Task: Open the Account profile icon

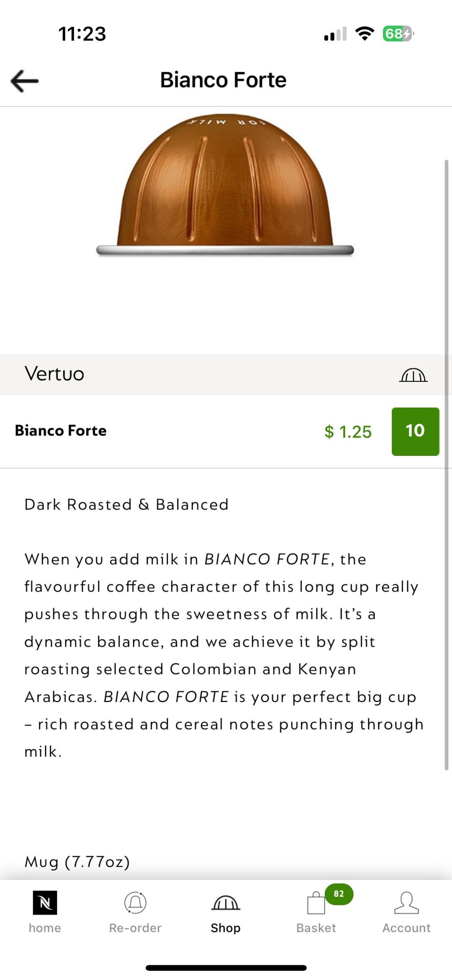Action: [406, 902]
